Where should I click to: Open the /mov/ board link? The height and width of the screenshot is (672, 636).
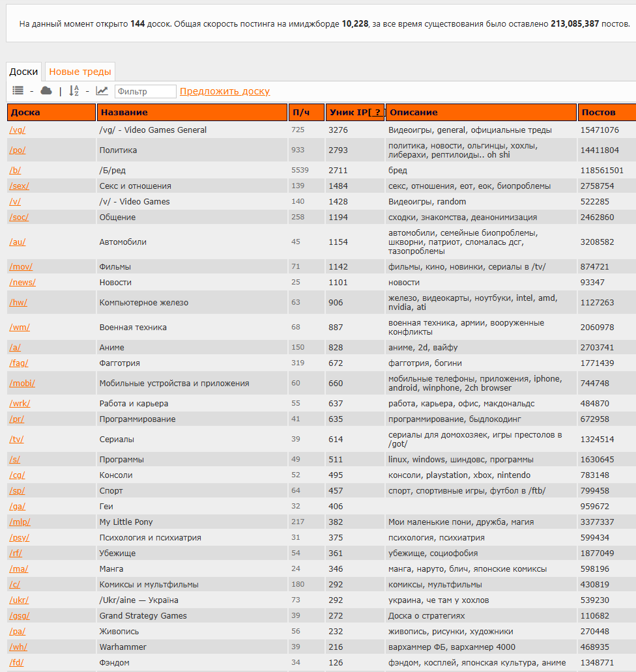pos(21,266)
